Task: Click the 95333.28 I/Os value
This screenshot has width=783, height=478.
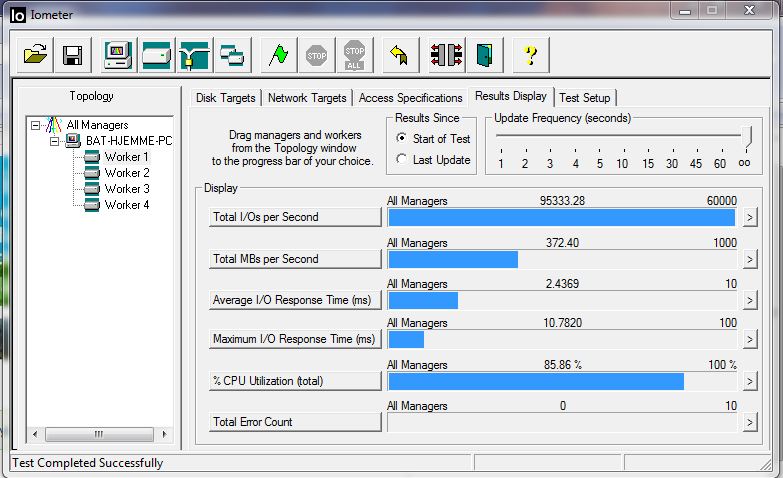Action: (562, 201)
